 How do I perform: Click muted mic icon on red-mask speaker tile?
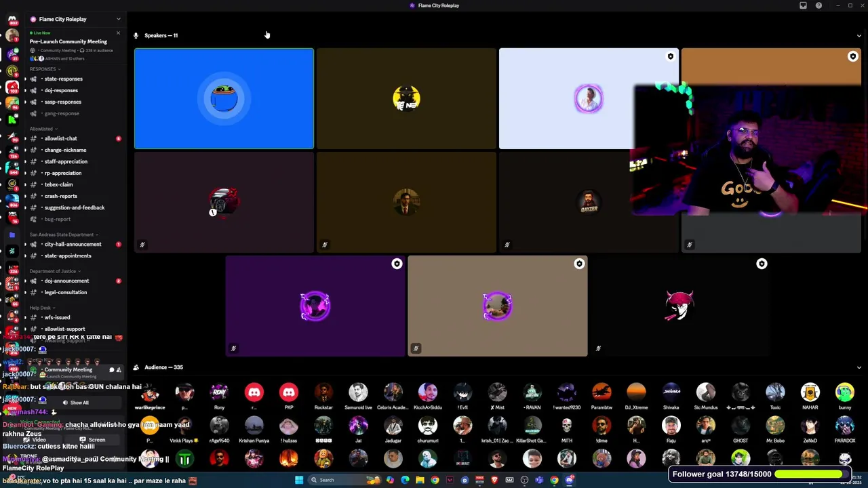598,348
